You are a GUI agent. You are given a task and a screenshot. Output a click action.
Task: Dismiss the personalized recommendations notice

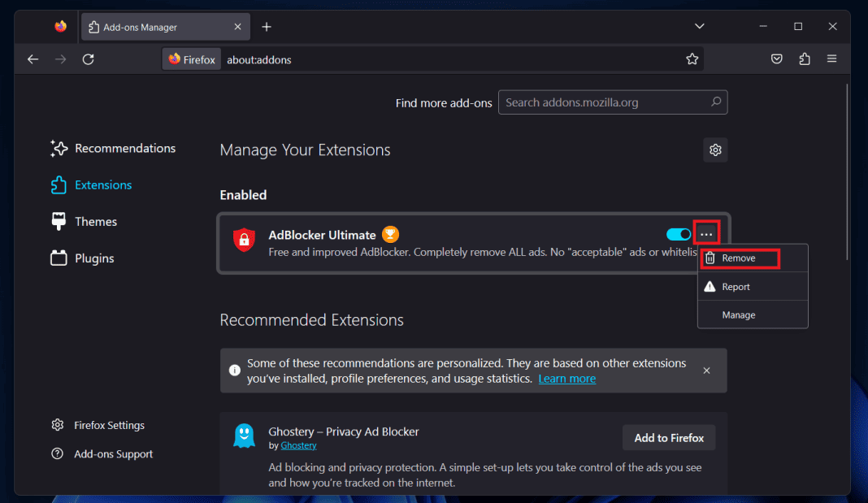pyautogui.click(x=706, y=371)
